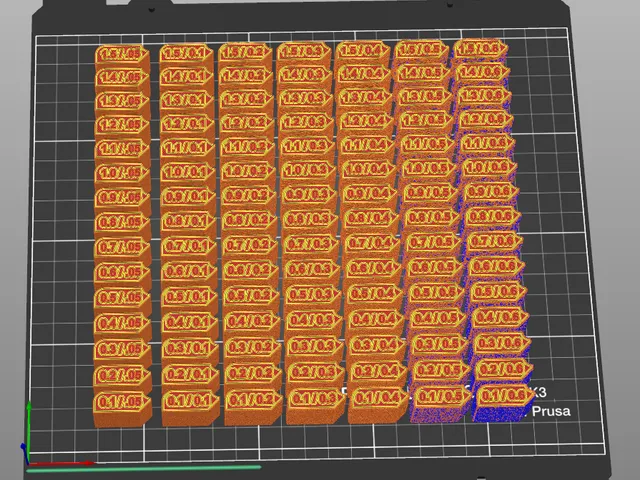Click the 1.4 / 0.3 test block
Image resolution: width=640 pixels, height=480 pixels.
[x=304, y=74]
